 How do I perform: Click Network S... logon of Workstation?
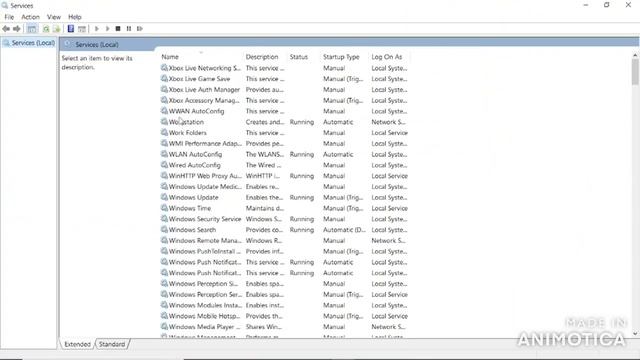pyautogui.click(x=388, y=122)
